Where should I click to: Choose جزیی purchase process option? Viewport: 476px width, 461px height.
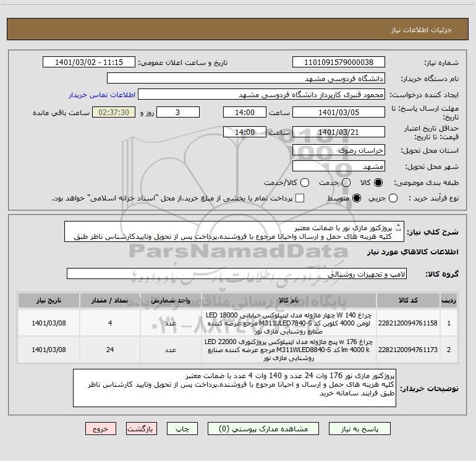tap(393, 198)
